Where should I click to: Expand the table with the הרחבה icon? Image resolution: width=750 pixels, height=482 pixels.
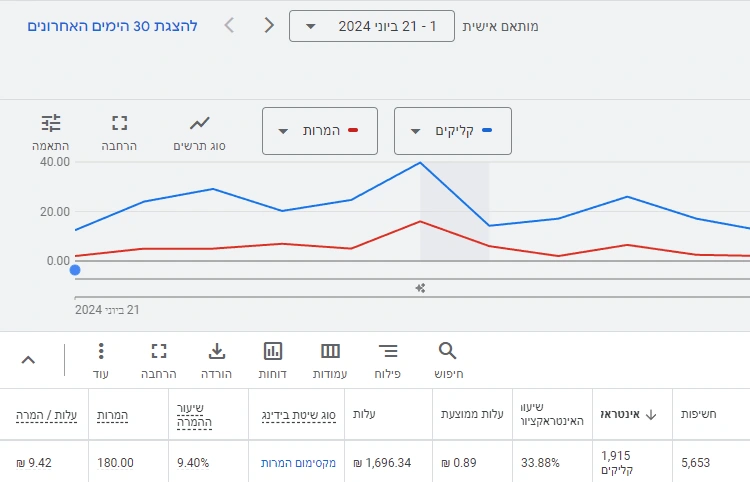pyautogui.click(x=158, y=351)
